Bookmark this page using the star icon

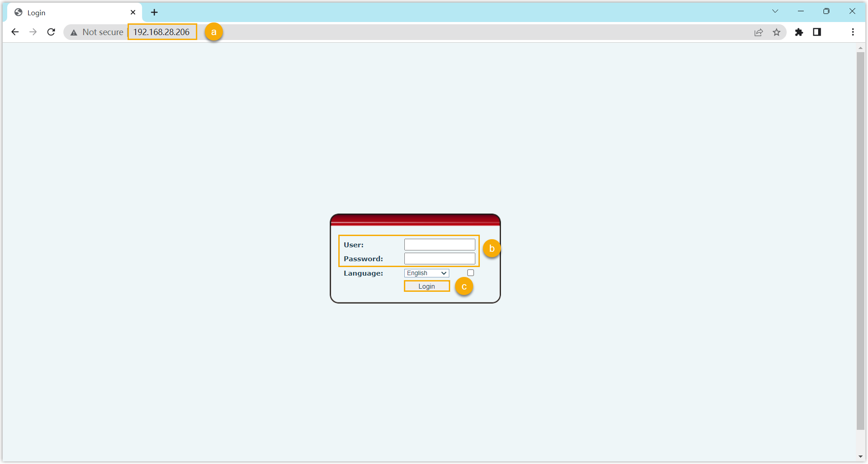pos(777,32)
